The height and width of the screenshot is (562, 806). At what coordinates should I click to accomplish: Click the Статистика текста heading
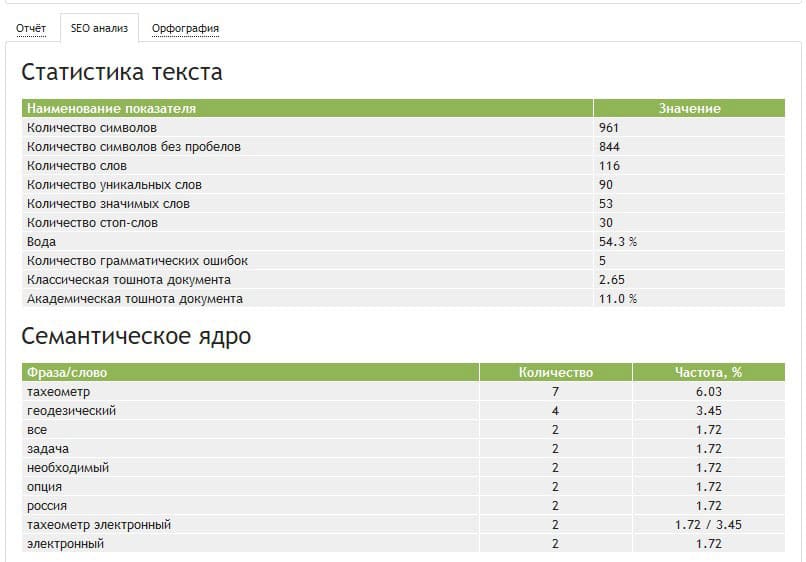tap(122, 73)
